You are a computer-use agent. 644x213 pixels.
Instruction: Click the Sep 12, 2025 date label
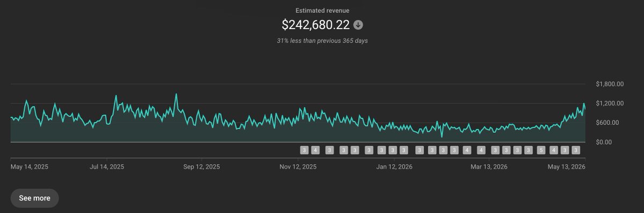(x=201, y=167)
